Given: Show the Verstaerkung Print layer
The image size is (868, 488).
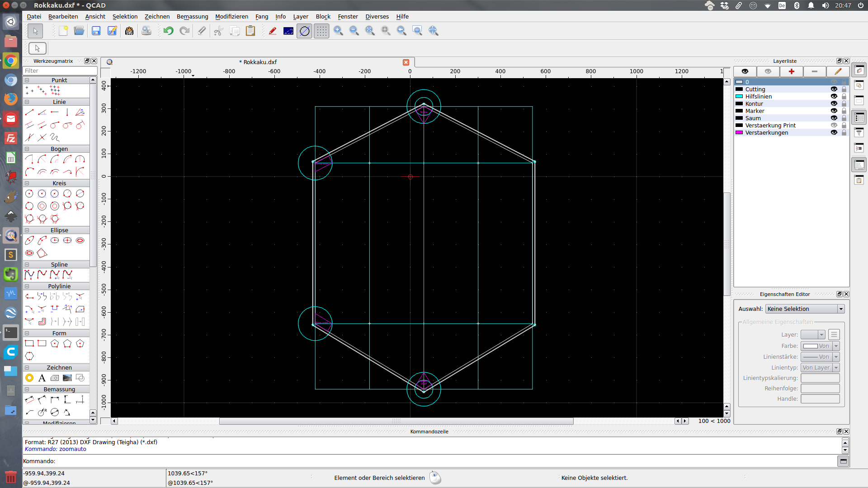Looking at the screenshot, I should (x=834, y=125).
